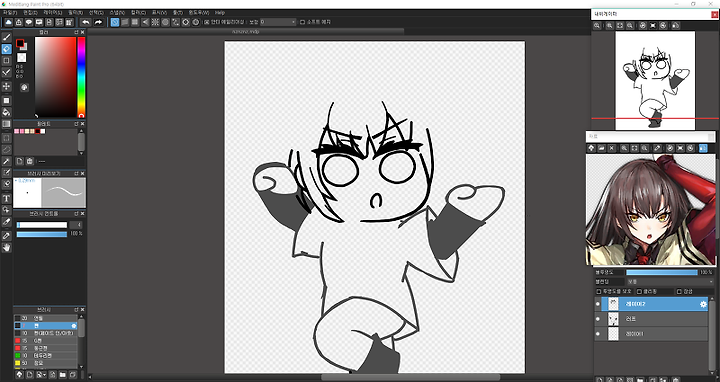
Task: Select the Brush tool in left toolbar
Action: 6,37
